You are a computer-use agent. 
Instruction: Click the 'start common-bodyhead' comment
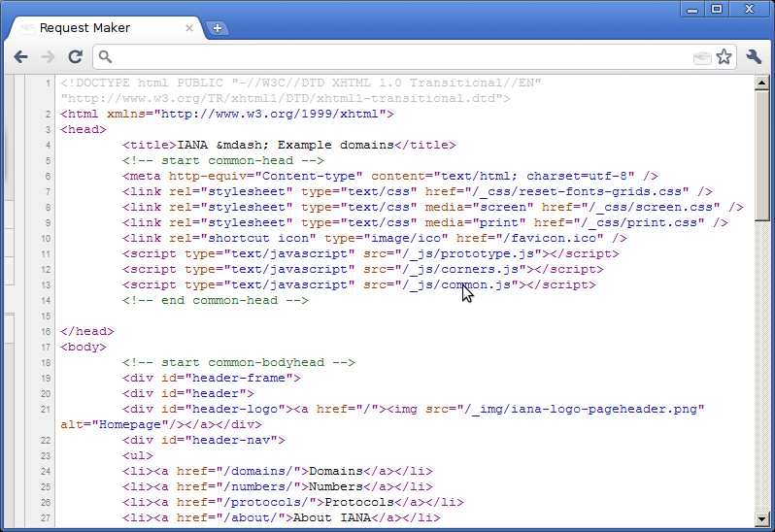(x=239, y=362)
